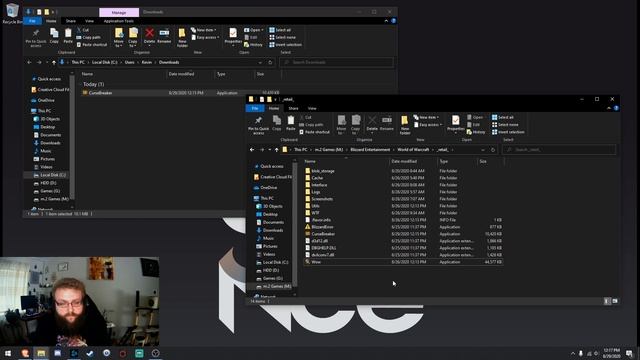The image size is (640, 360).
Task: Open Properties in the Downloads window ribbon
Action: (233, 36)
